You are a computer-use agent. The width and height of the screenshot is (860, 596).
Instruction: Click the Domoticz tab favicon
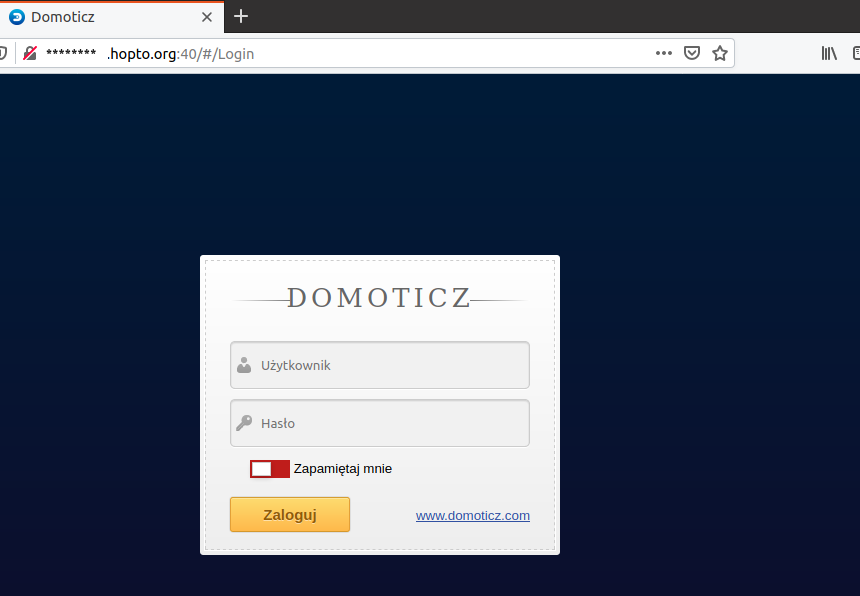pos(17,17)
